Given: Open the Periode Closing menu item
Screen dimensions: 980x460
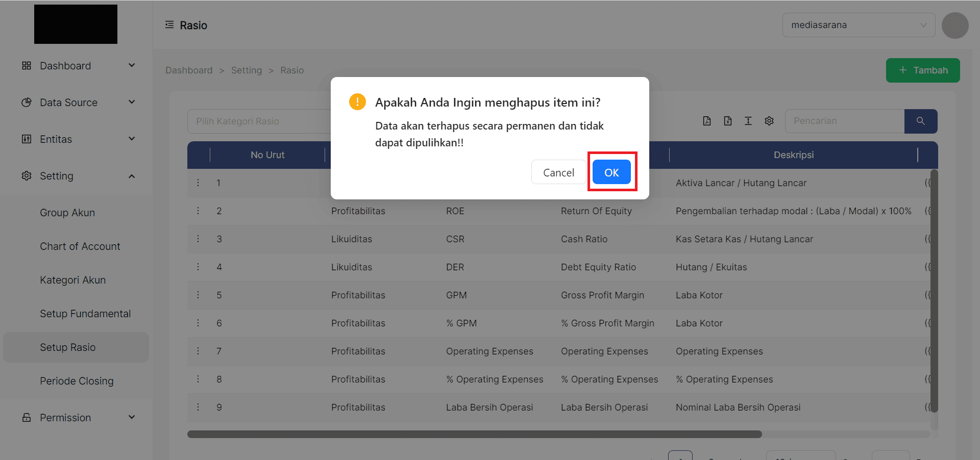Looking at the screenshot, I should (x=77, y=381).
